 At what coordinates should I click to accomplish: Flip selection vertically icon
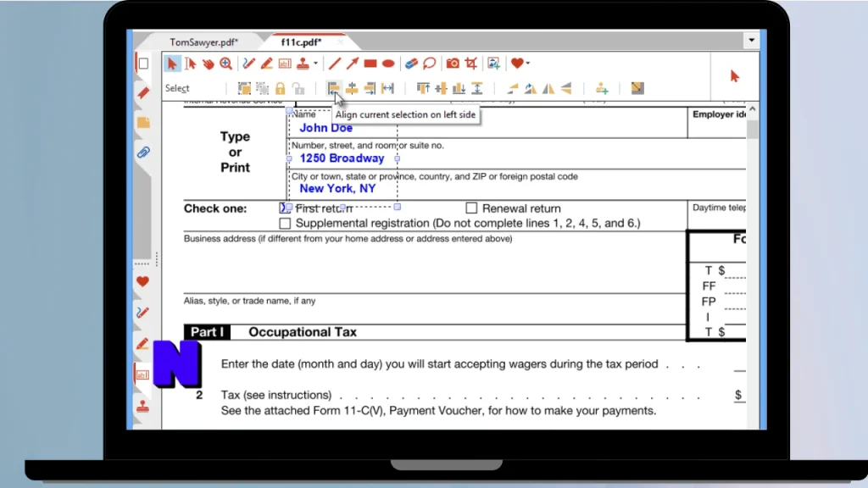[566, 88]
